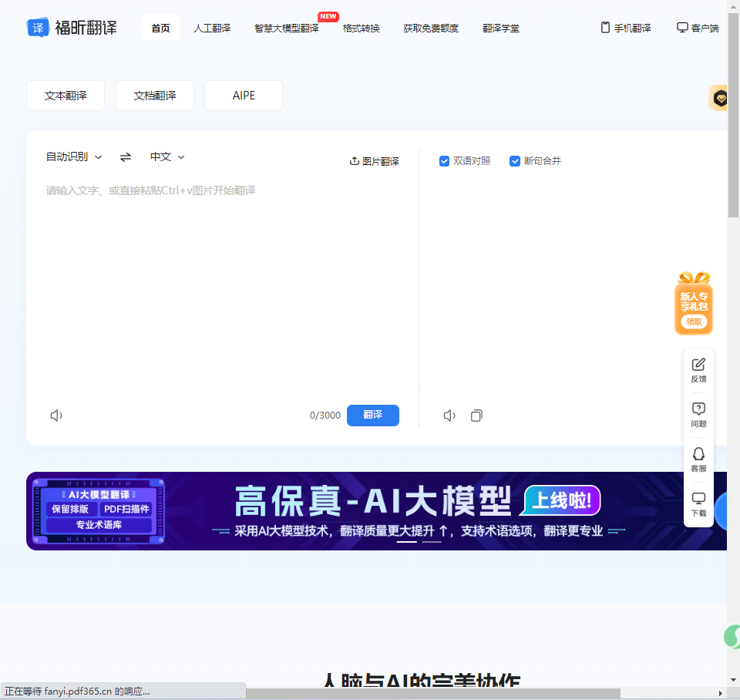Click the horizontal scrollbar thumb
This screenshot has height=700, width=740.
433,693
